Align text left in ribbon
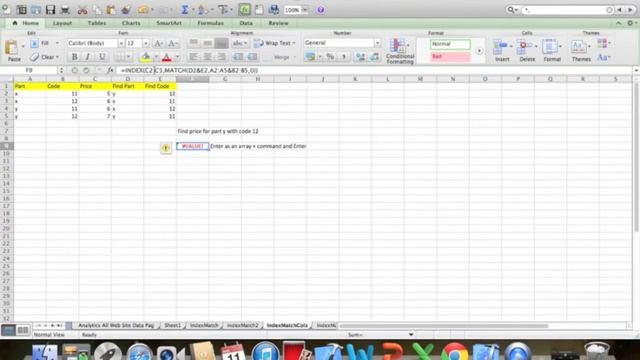640x360 pixels. point(193,57)
